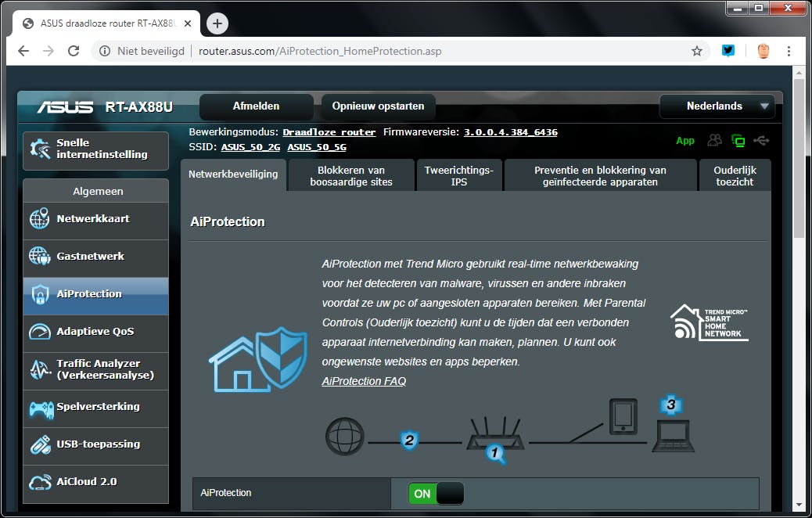Click the ASUS_50_5G SSID link
Screen dimensions: 812x518
(317, 147)
